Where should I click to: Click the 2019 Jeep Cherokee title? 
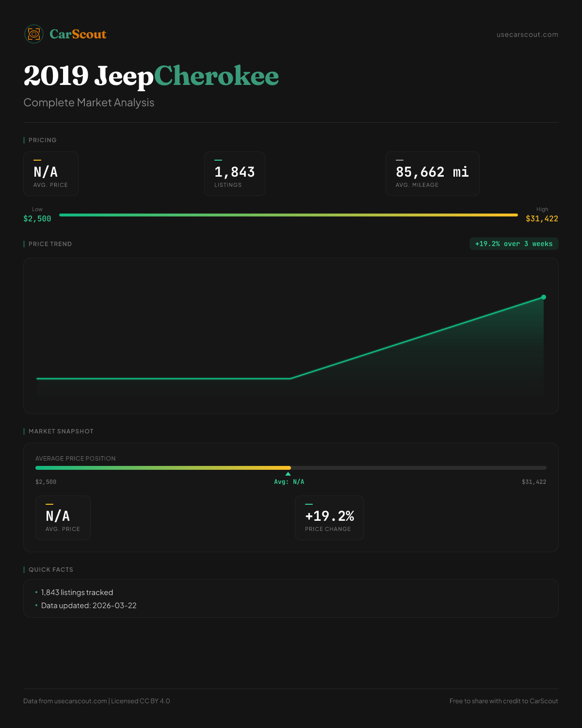pyautogui.click(x=151, y=76)
